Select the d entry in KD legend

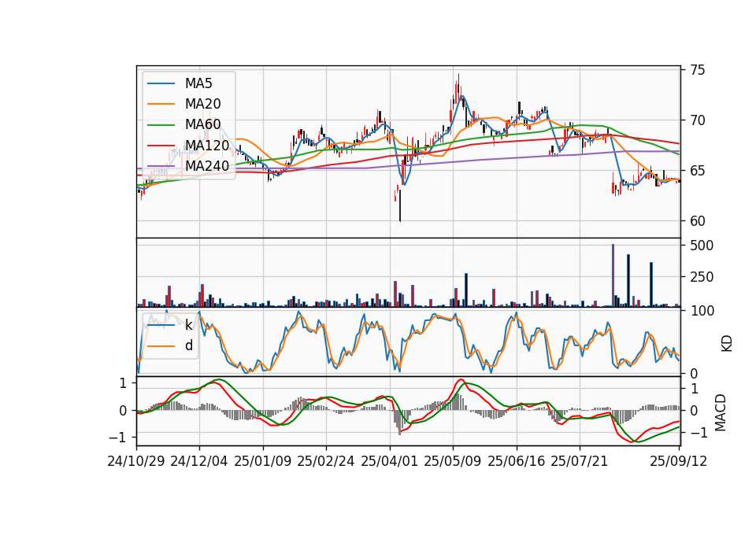coord(188,345)
